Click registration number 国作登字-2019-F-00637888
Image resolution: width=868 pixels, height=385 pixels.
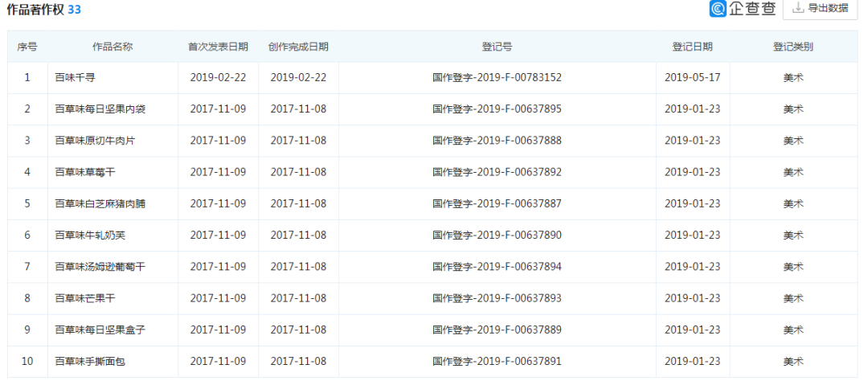[497, 141]
